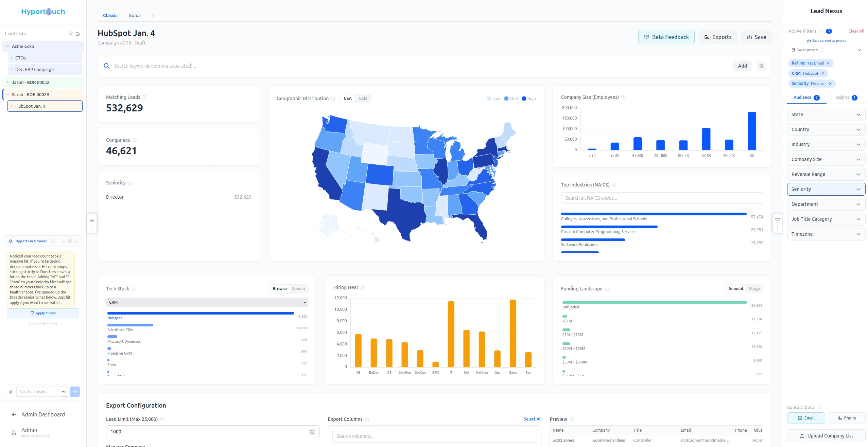The height and width of the screenshot is (447, 868).
Task: Expand the Revenue Range filter dropdown
Action: [826, 174]
